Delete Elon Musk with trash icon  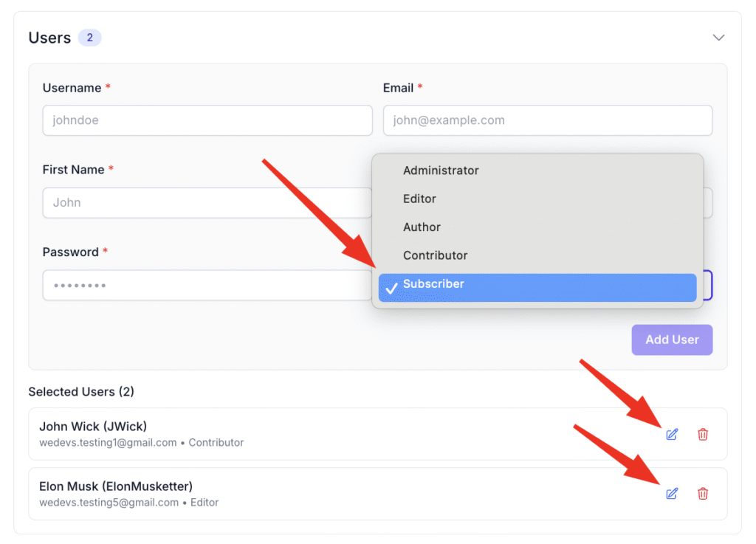pos(703,493)
